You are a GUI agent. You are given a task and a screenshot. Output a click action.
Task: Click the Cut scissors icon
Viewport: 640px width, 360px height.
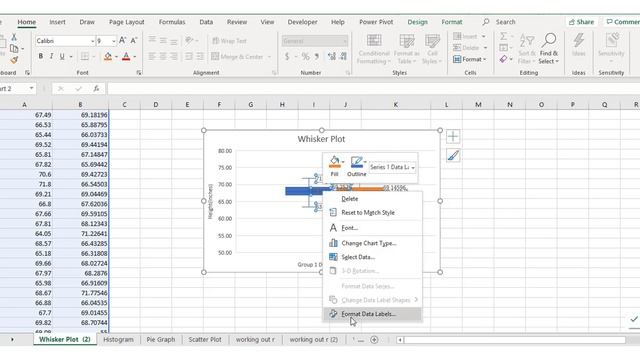pos(14,37)
